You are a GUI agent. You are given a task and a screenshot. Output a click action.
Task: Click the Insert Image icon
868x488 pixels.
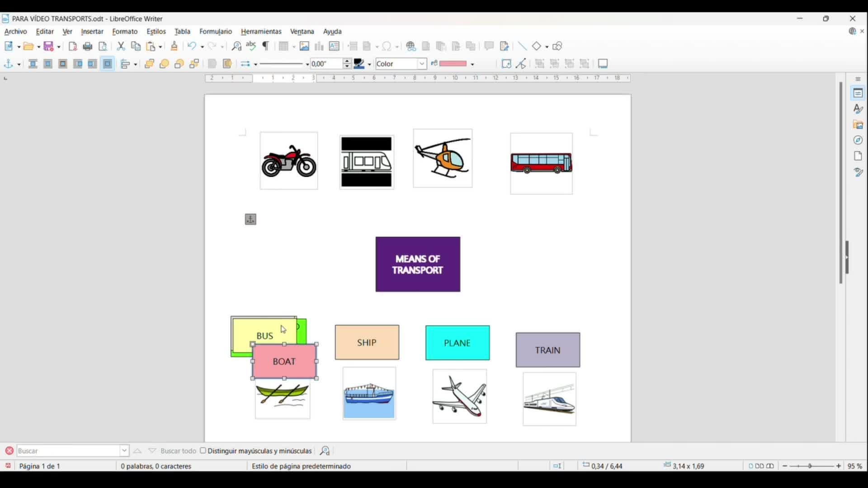[304, 47]
